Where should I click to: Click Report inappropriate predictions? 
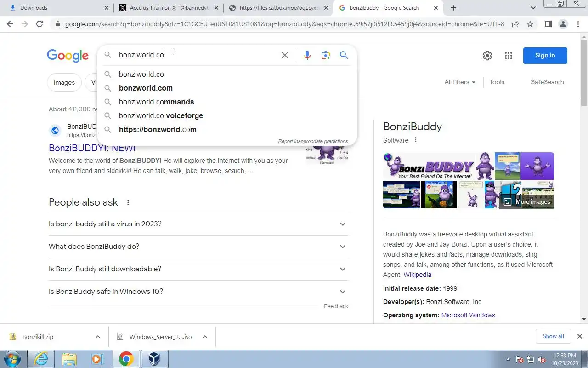(313, 141)
